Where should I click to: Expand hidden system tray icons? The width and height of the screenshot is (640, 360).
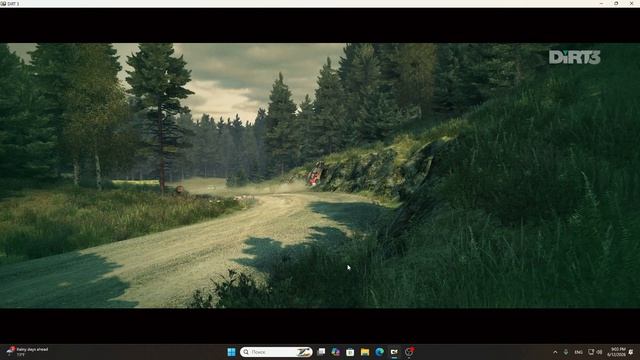pyautogui.click(x=555, y=352)
